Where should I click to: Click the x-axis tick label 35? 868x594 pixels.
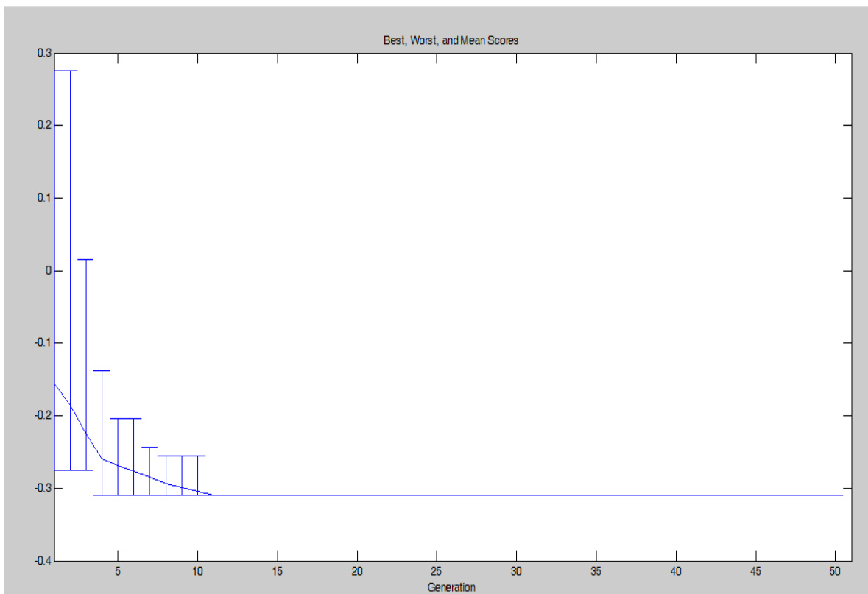[x=596, y=571]
